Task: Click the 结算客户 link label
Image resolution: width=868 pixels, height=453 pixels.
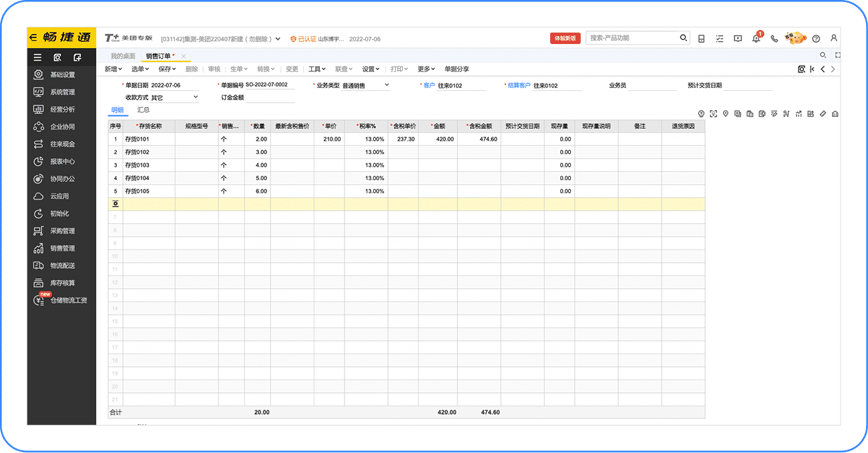Action: [x=519, y=85]
